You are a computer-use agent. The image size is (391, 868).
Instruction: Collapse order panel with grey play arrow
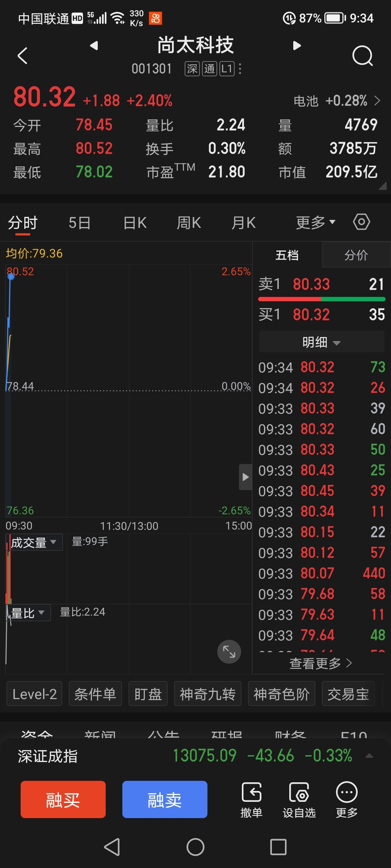245,477
